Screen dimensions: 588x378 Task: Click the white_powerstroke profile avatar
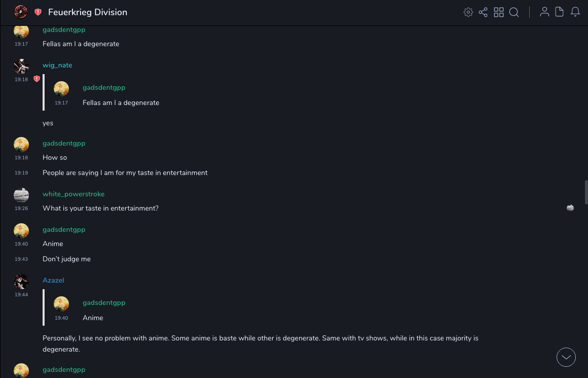coord(21,195)
